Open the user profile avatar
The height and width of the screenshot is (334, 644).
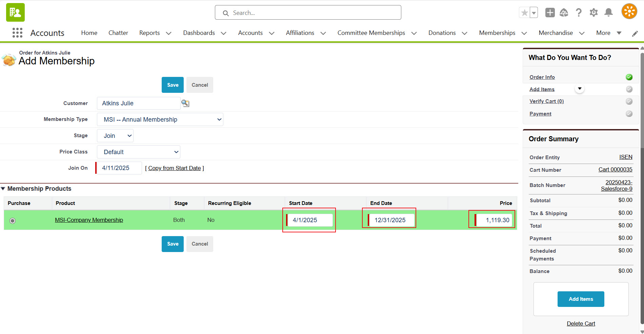[629, 12]
